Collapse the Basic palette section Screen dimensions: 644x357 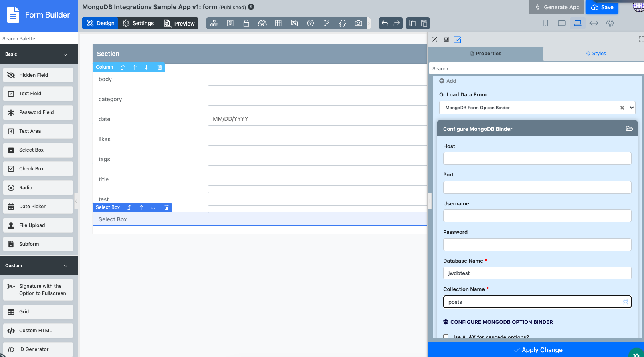(65, 54)
